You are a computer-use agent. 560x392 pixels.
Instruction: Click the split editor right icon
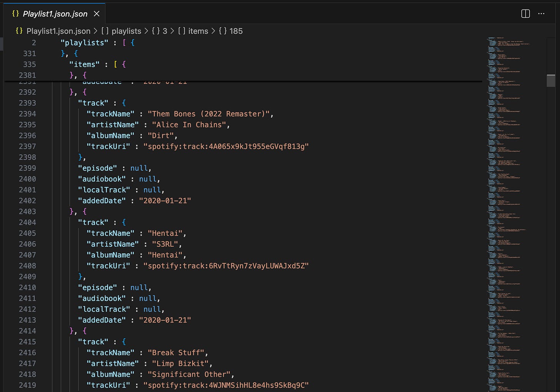pos(525,14)
